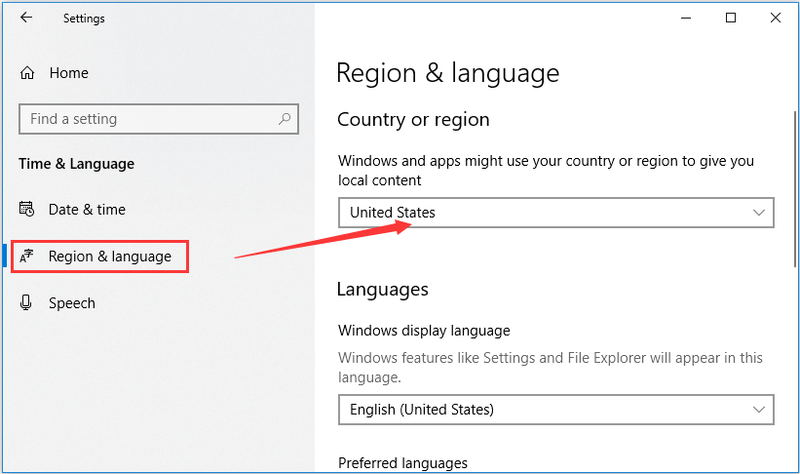This screenshot has height=474, width=800.
Task: Expand the English (United States) display language dropdown
Action: [x=556, y=409]
